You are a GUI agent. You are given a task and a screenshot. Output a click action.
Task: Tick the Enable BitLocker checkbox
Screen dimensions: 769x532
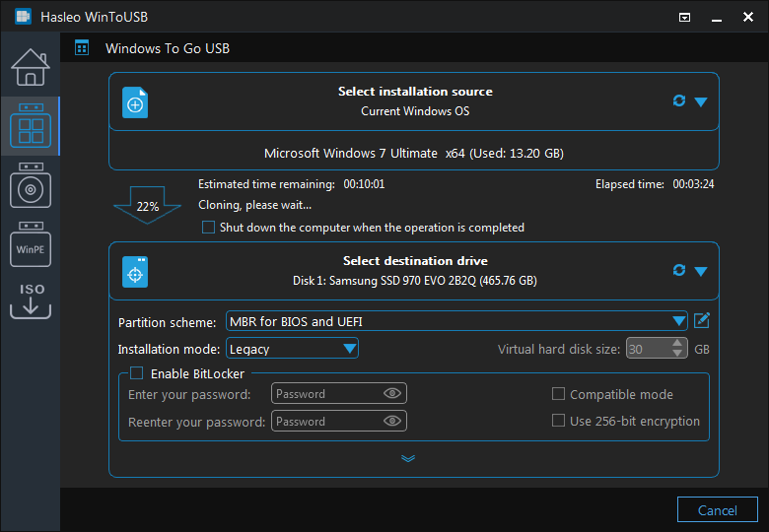[136, 373]
